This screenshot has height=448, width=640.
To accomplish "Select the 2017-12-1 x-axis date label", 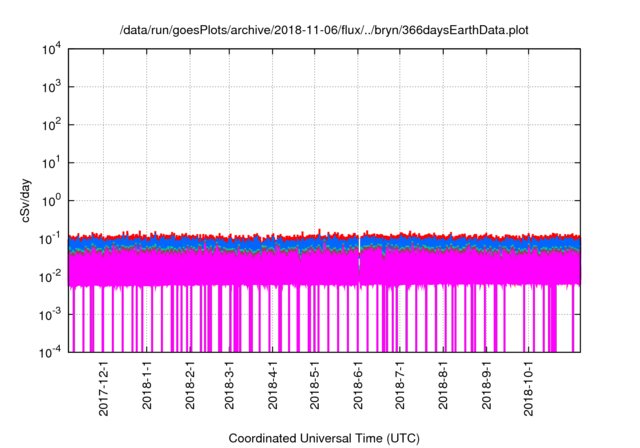I will (x=104, y=388).
